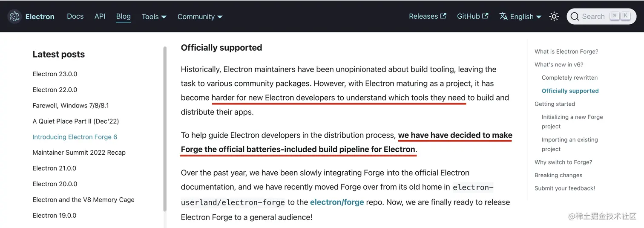The width and height of the screenshot is (644, 228).
Task: Open the API nav item
Action: click(100, 16)
